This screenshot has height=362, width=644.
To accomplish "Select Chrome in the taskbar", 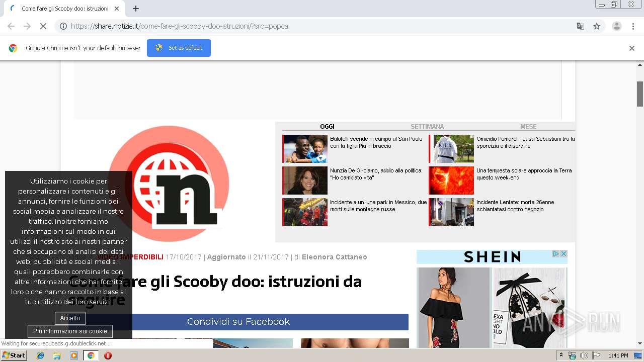I will coord(91,355).
